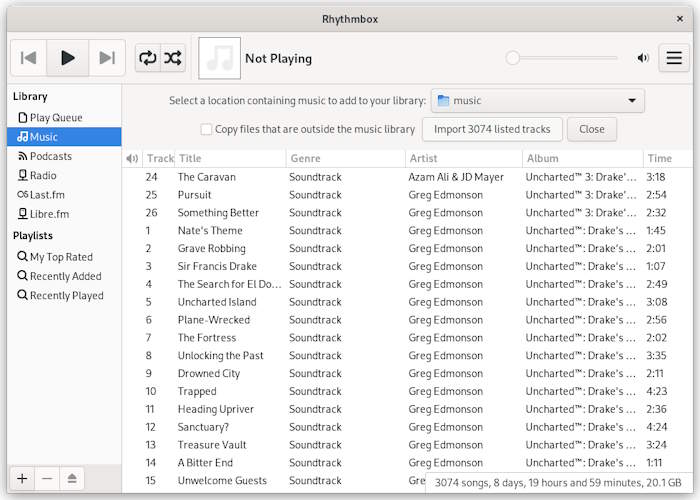Select the track Heading Upriver

click(x=407, y=409)
